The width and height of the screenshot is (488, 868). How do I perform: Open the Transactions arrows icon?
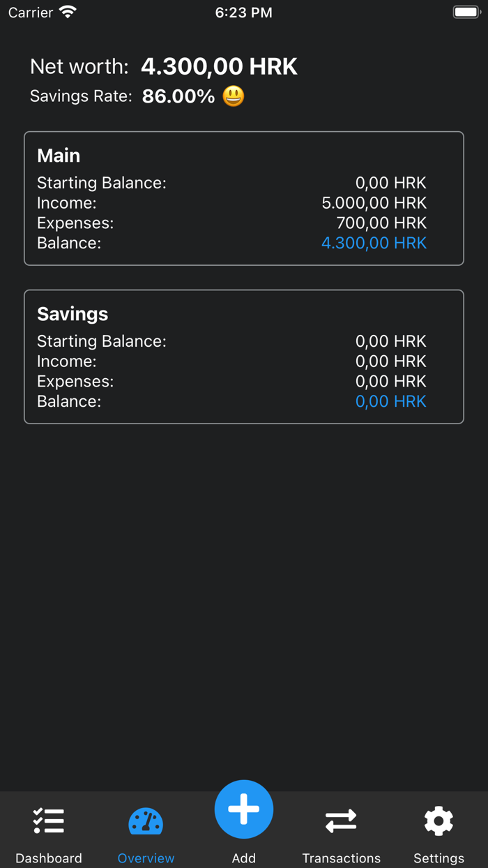[x=341, y=821]
